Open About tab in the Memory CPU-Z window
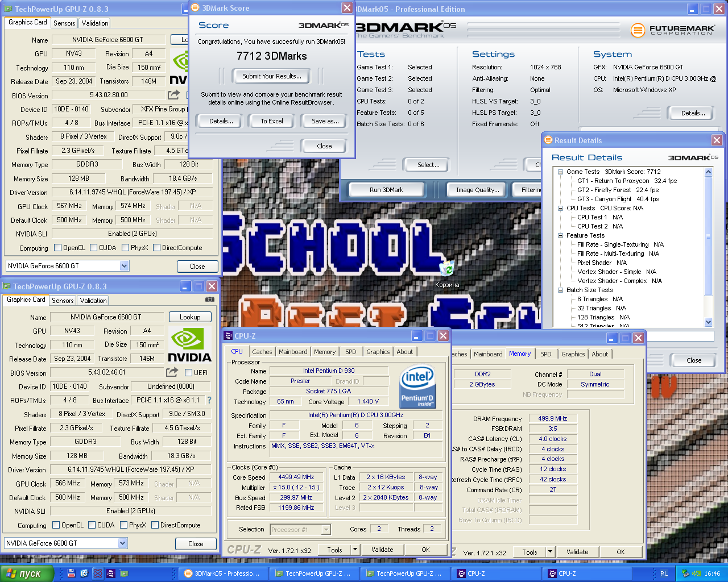This screenshot has width=728, height=582. pyautogui.click(x=599, y=354)
